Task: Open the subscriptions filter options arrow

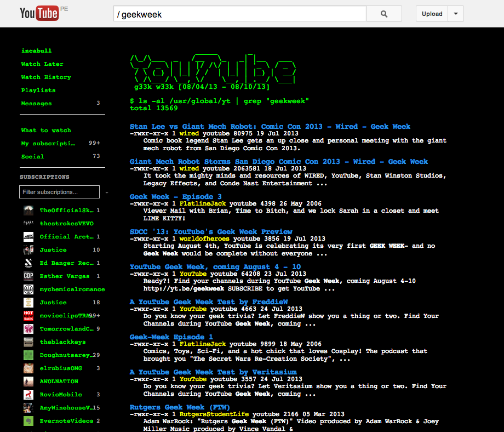Action: [107, 192]
